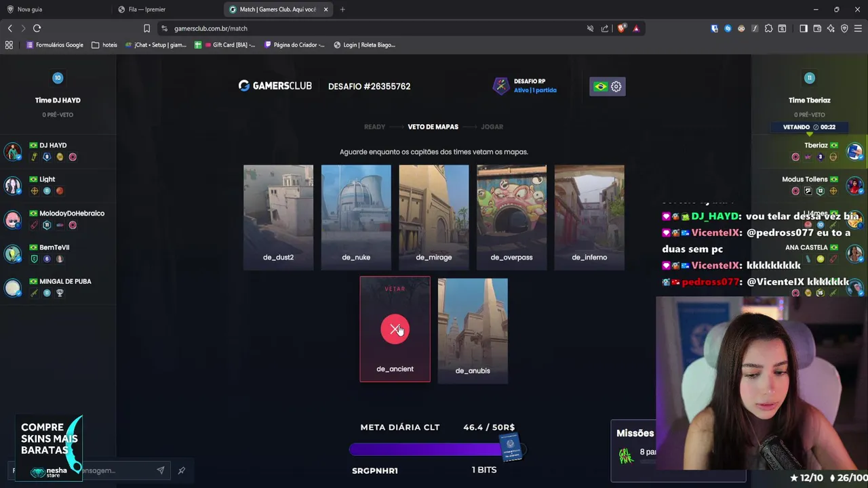Click the site settings icon before URL

(164, 28)
